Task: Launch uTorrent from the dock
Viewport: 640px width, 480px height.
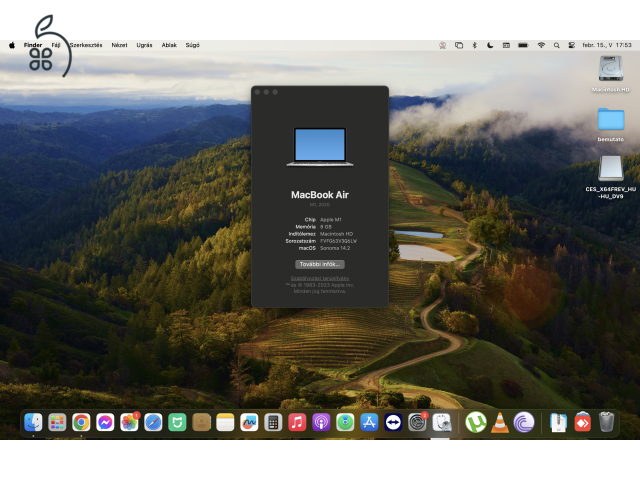Action: tap(476, 422)
